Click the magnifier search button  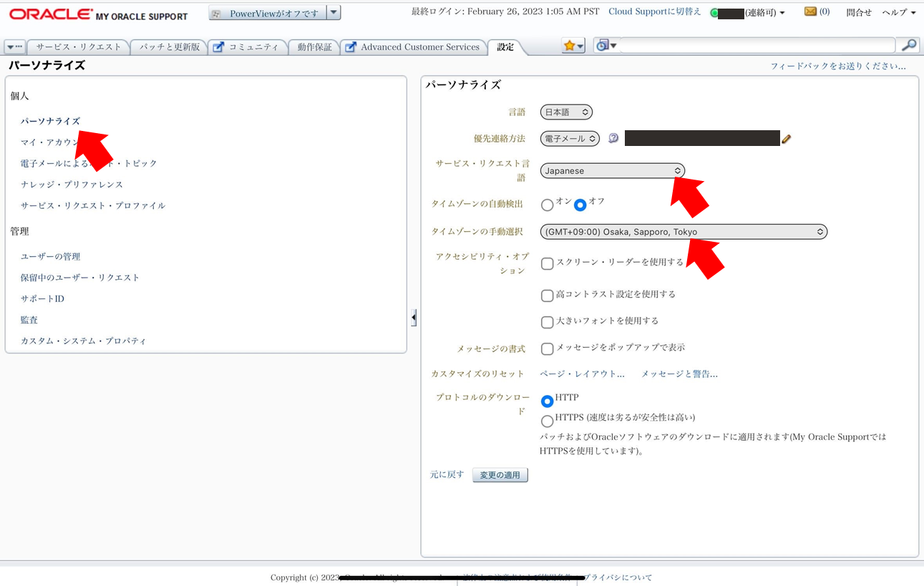click(909, 46)
